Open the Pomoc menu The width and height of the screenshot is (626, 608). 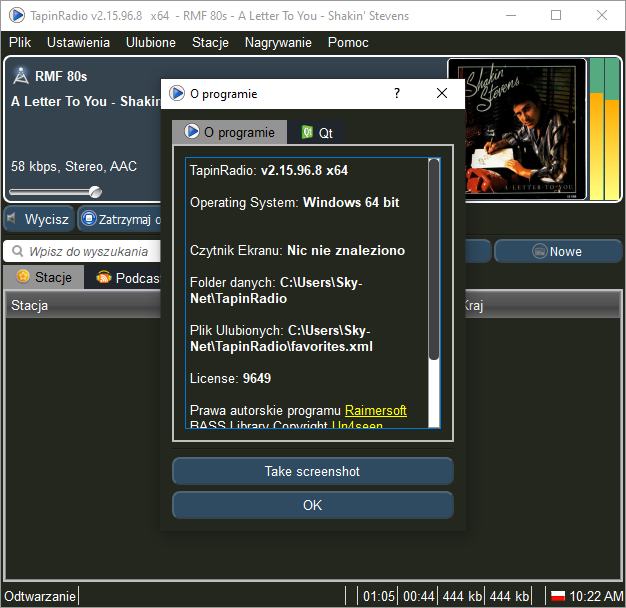(x=348, y=42)
